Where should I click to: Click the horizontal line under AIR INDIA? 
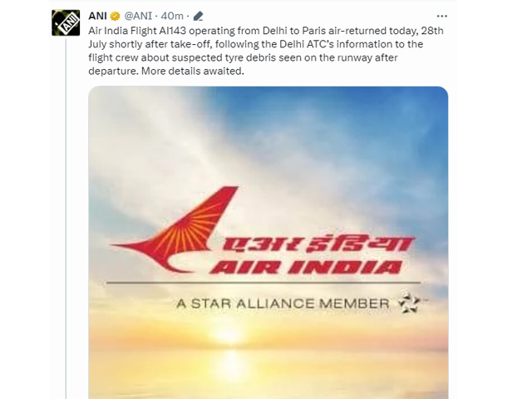(x=264, y=283)
